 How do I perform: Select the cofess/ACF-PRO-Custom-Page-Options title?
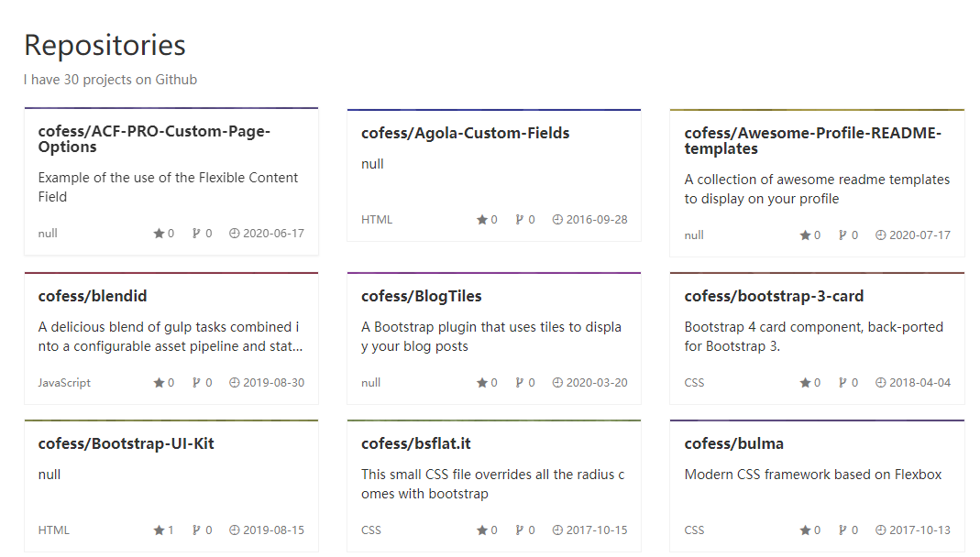(x=152, y=139)
